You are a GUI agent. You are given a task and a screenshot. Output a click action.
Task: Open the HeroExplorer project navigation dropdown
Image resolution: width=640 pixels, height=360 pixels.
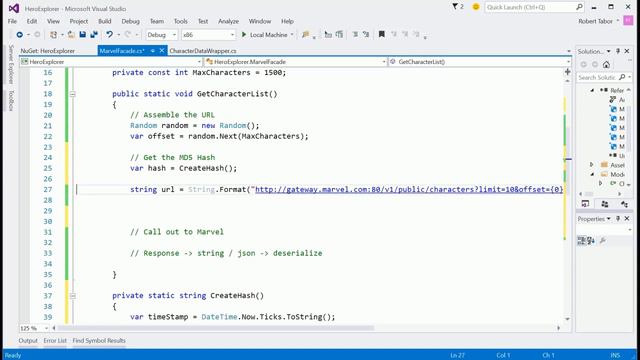click(199, 62)
